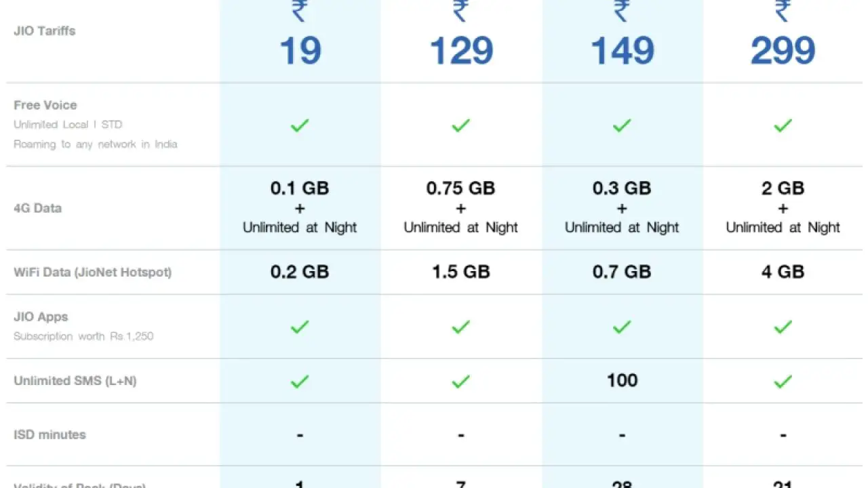The width and height of the screenshot is (868, 488).
Task: Click the Free Voice checkmark under 299 plan
Action: [x=783, y=125]
